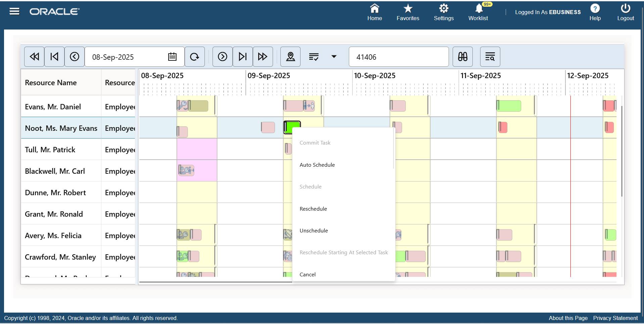Image resolution: width=644 pixels, height=324 pixels.
Task: Expand the hamburger navigation menu
Action: point(14,11)
